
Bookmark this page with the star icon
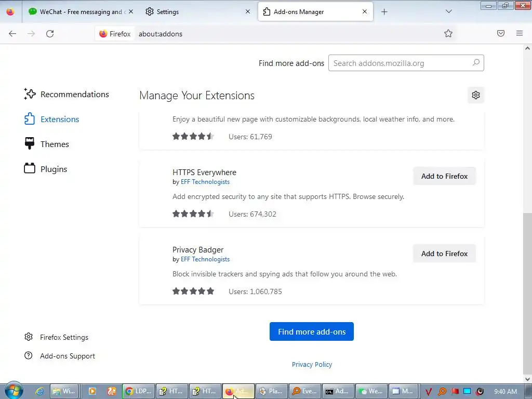[x=448, y=33]
